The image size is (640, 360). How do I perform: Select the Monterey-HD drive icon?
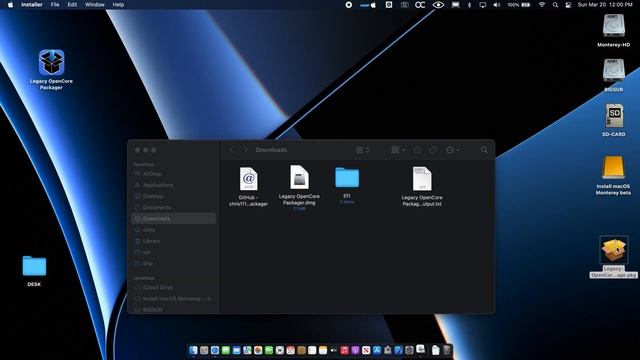click(613, 26)
